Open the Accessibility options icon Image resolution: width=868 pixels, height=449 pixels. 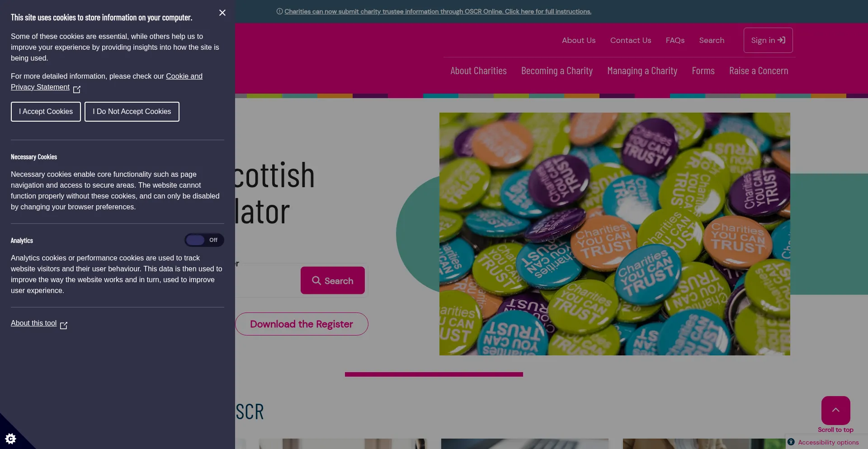pos(791,442)
